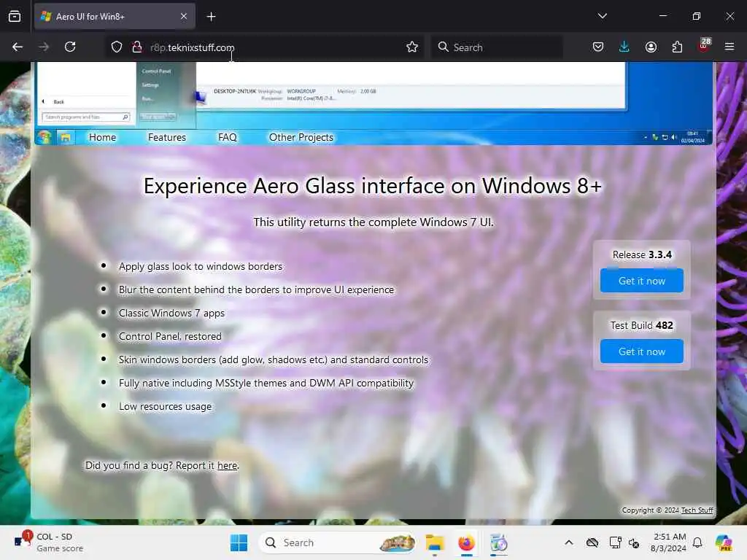The width and height of the screenshot is (747, 560).
Task: Open the extensions puzzle icon
Action: [677, 47]
